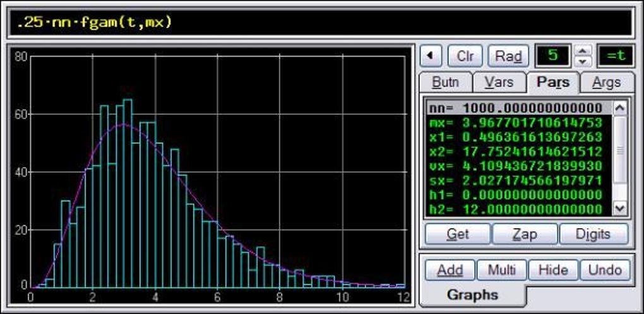The image size is (644, 314).
Task: Click the Zap button
Action: click(x=525, y=234)
